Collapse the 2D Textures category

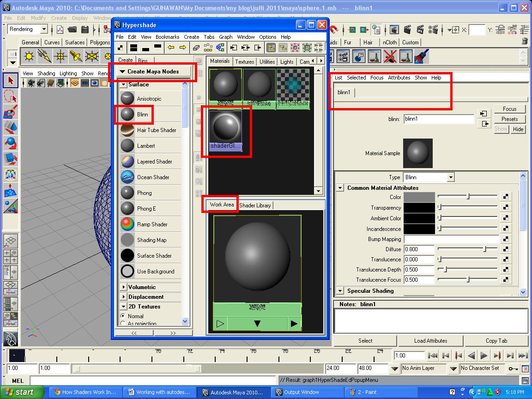(124, 306)
